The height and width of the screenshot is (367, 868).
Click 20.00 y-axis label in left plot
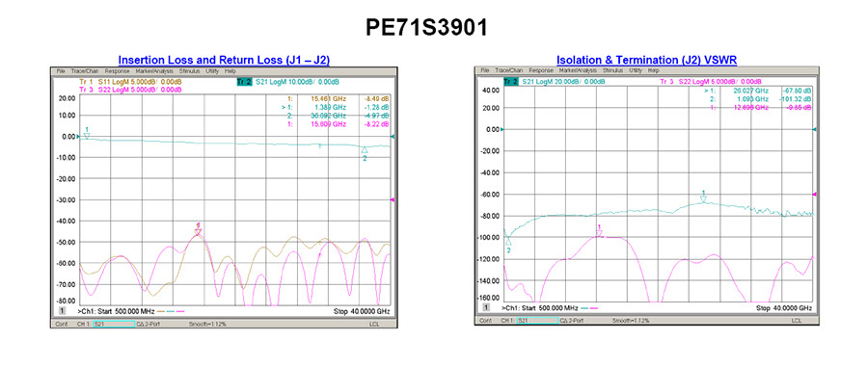[x=67, y=98]
